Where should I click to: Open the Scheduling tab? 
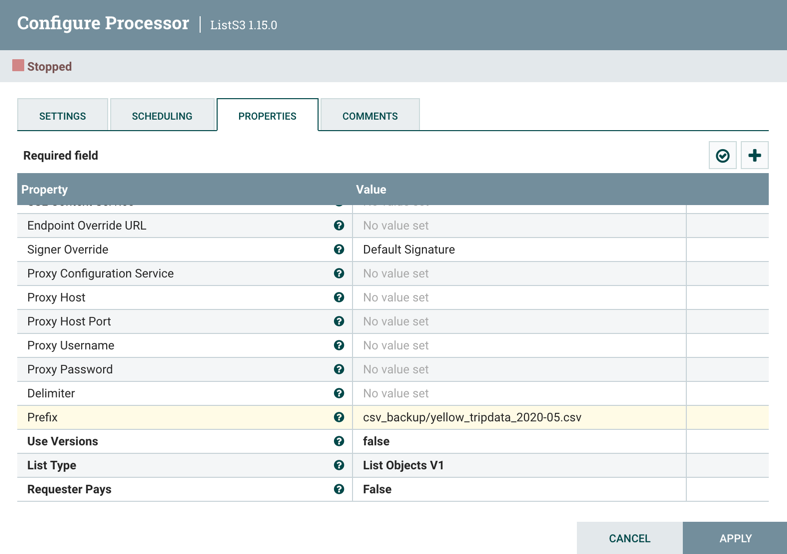162,116
